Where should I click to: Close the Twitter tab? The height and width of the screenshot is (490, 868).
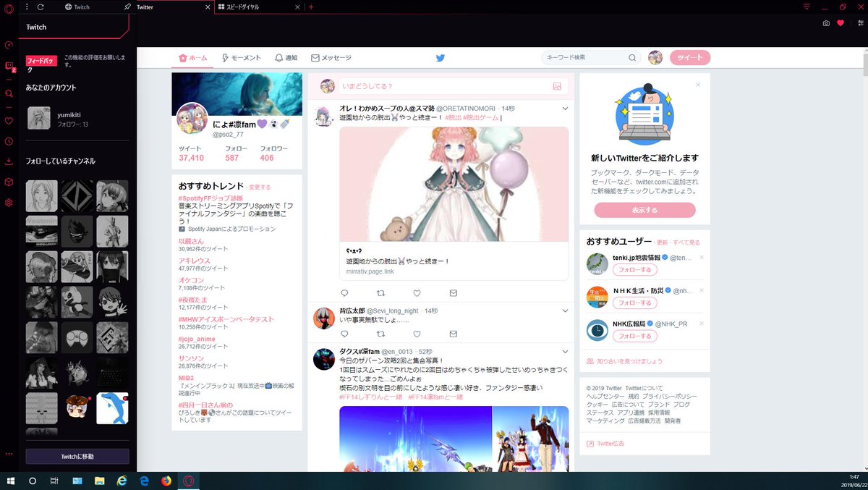tap(208, 7)
